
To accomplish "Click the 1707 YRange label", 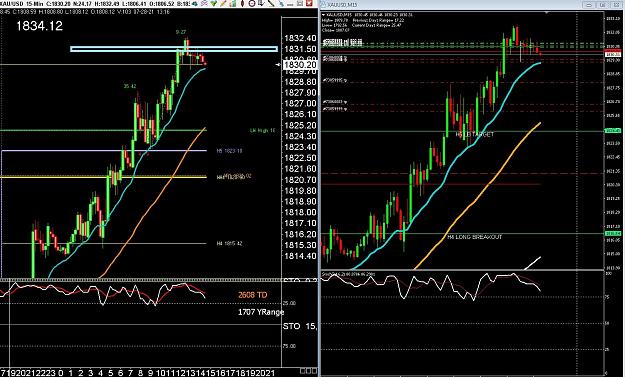I will [x=261, y=312].
